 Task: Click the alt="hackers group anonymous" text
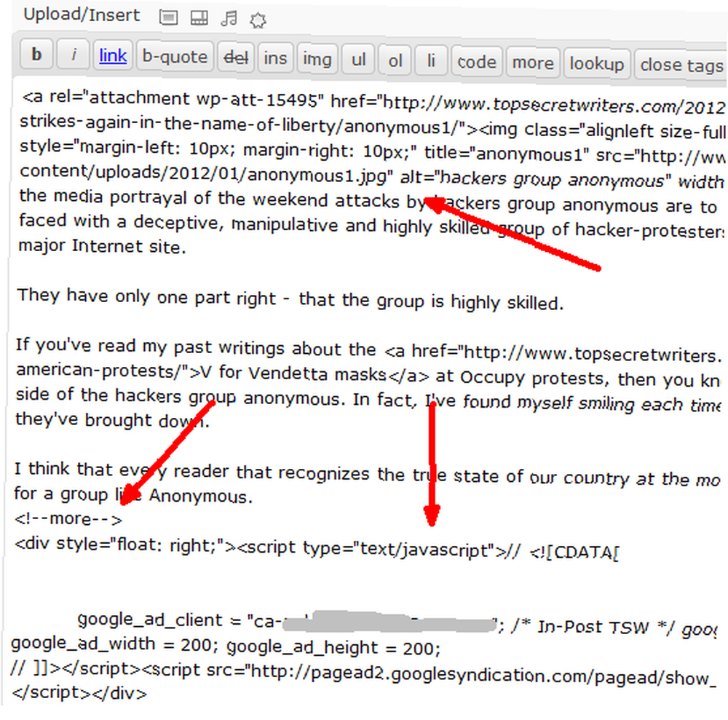point(537,179)
